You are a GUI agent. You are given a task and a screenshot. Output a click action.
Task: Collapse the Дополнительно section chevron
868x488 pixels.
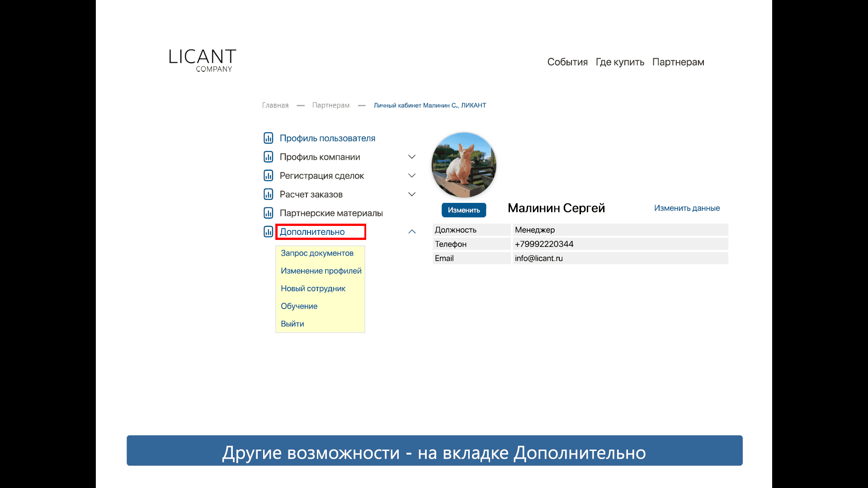(412, 232)
